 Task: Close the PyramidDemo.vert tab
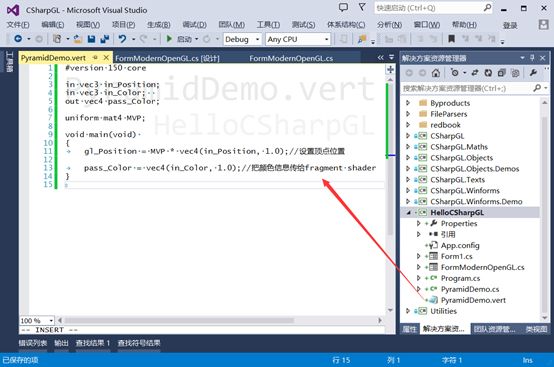tap(106, 57)
